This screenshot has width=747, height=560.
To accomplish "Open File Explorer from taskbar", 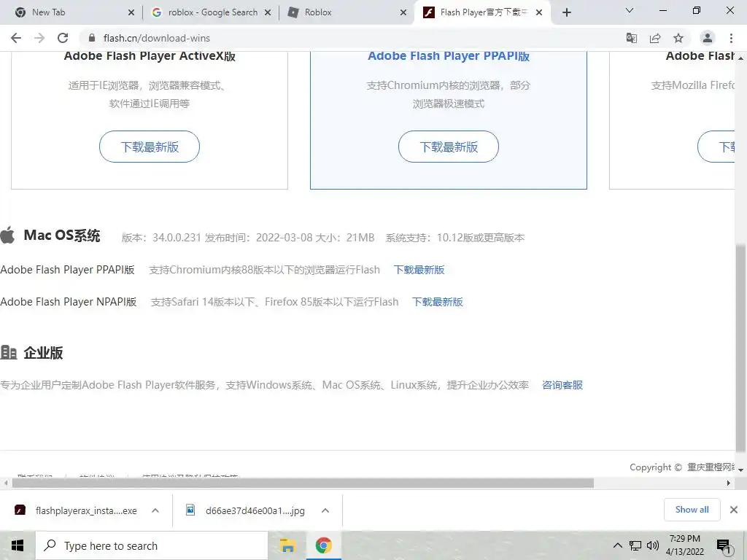I will click(287, 545).
